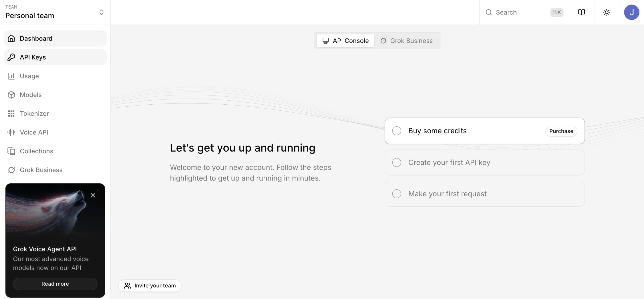The width and height of the screenshot is (644, 299).
Task: Check the Make your first request circle
Action: click(x=396, y=194)
